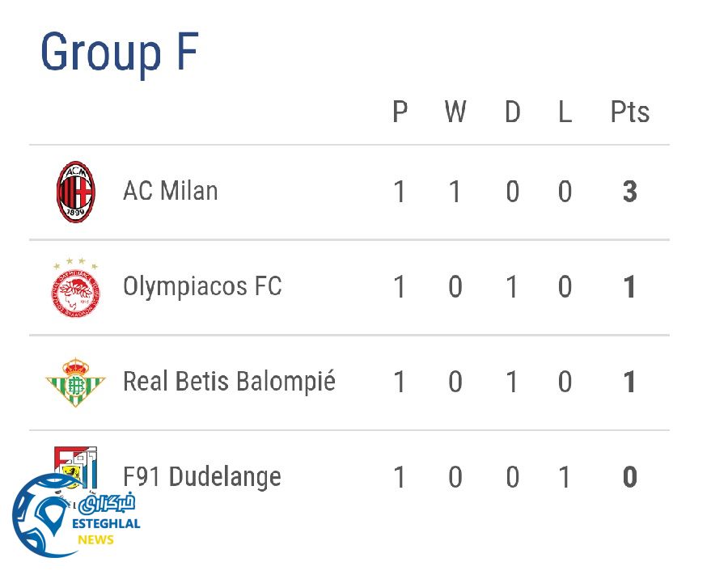Screen dimensions: 728x579
Task: Click Real Betis Balompié's points value
Action: click(x=629, y=382)
